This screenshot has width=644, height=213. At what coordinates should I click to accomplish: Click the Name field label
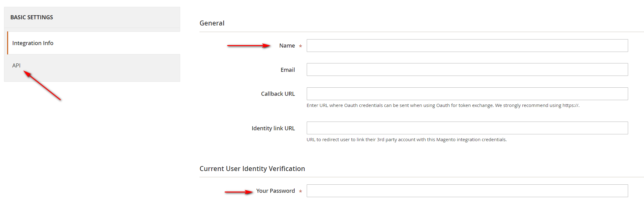pos(287,46)
